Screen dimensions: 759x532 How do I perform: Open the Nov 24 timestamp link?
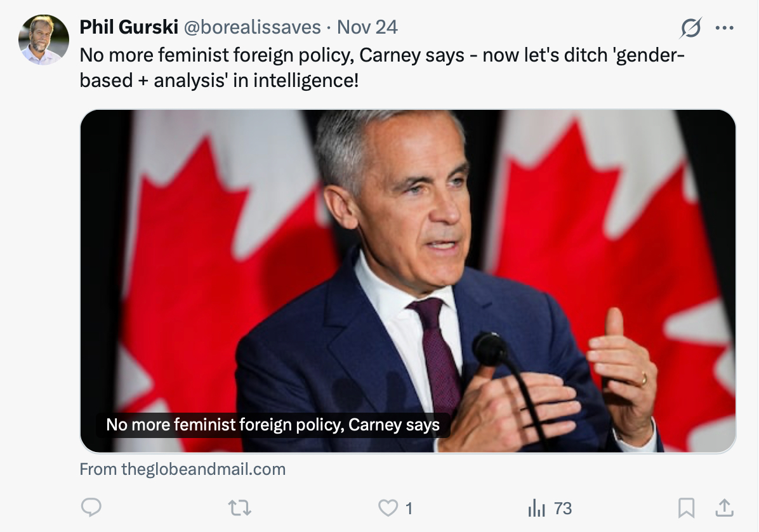coord(367,27)
